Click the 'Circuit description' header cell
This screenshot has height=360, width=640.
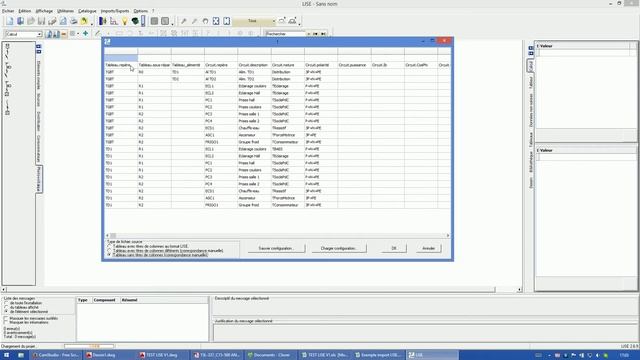point(254,65)
